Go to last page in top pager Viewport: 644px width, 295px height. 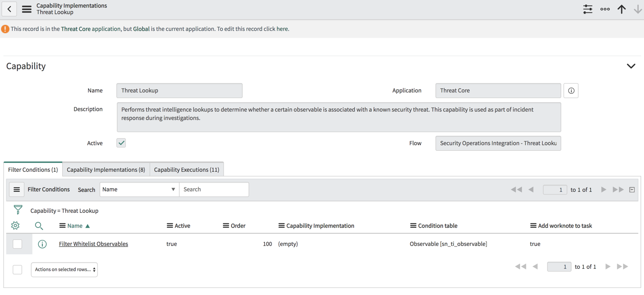[x=618, y=190]
